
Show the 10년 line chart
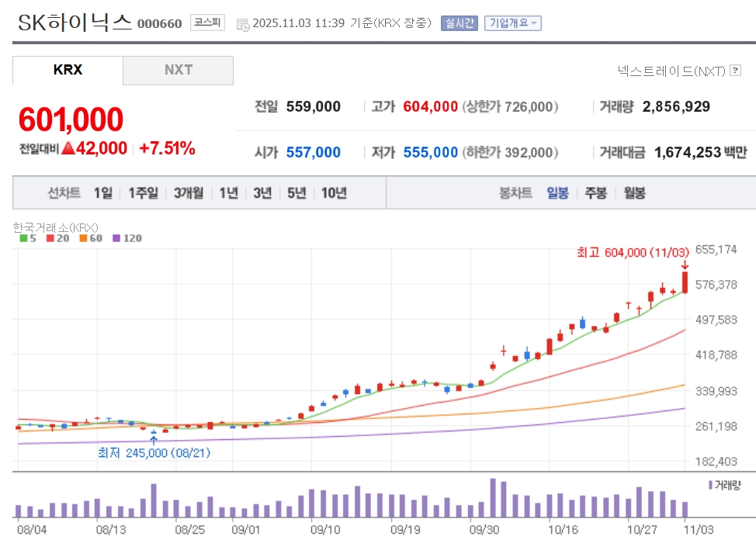pos(334,193)
